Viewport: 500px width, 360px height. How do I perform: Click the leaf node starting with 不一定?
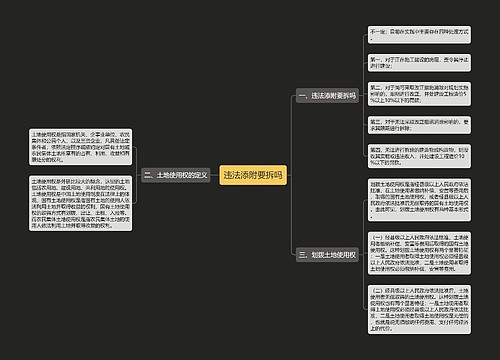419,35
